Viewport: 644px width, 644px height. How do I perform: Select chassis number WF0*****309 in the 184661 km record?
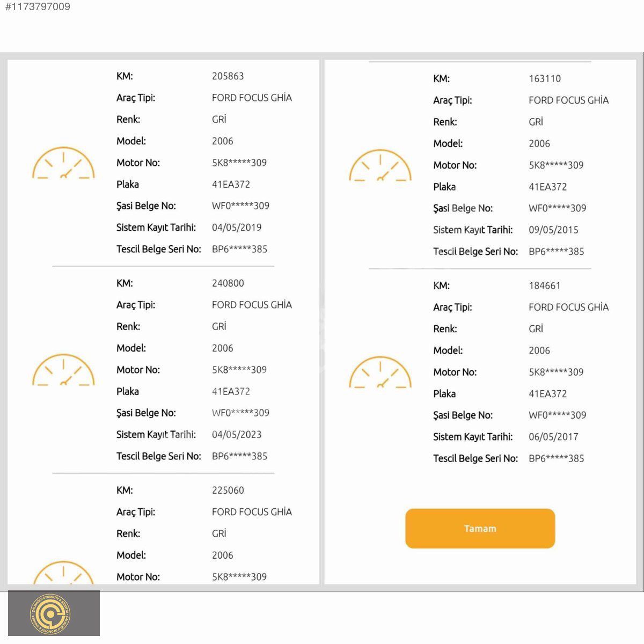point(558,415)
